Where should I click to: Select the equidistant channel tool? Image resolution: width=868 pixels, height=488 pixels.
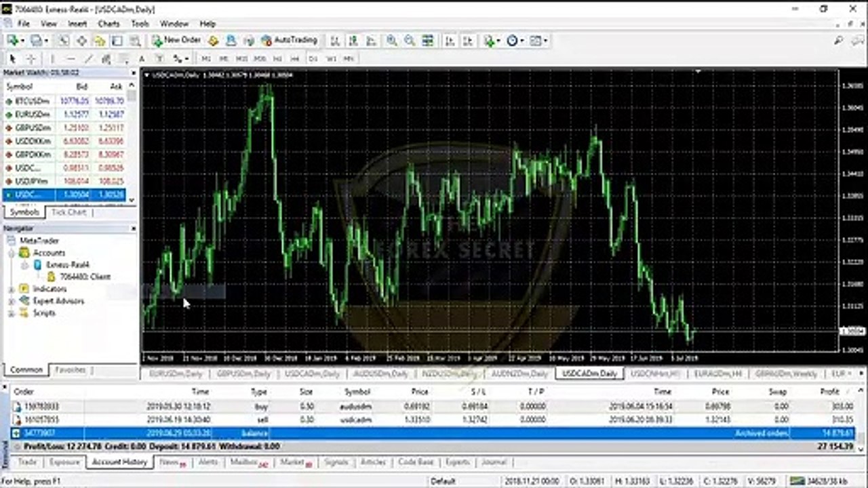106,59
